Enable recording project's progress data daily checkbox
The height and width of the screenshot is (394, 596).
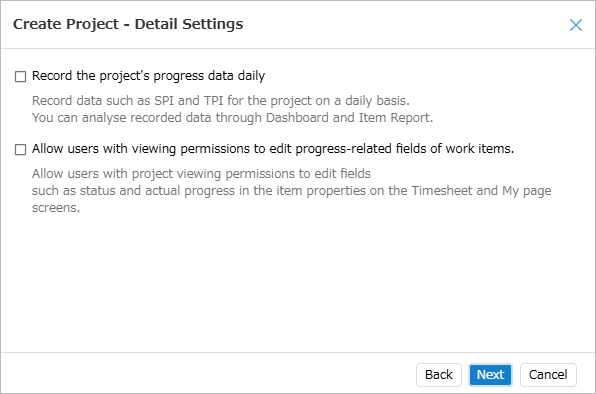[21, 76]
